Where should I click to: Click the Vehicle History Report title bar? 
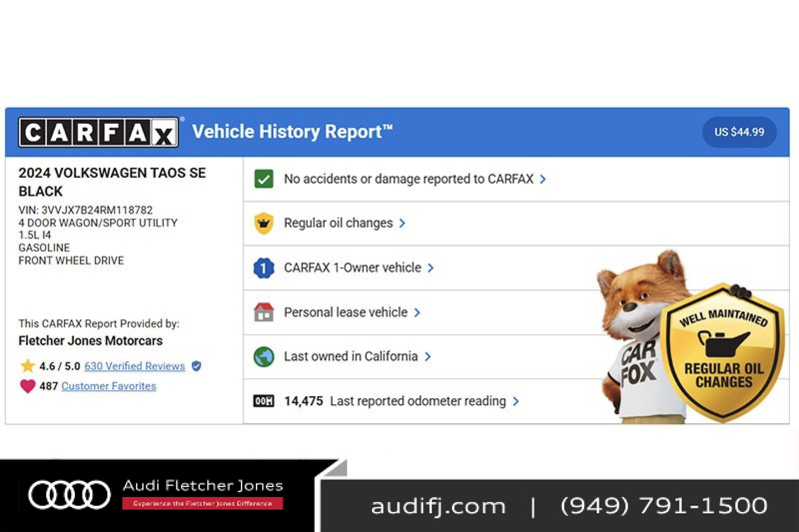coord(293,131)
